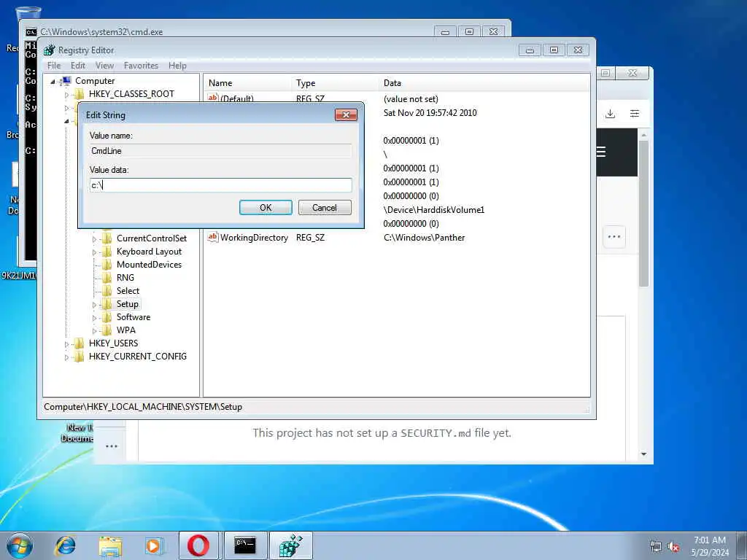Click the muted volume tray icon
The image size is (747, 560).
(x=673, y=547)
